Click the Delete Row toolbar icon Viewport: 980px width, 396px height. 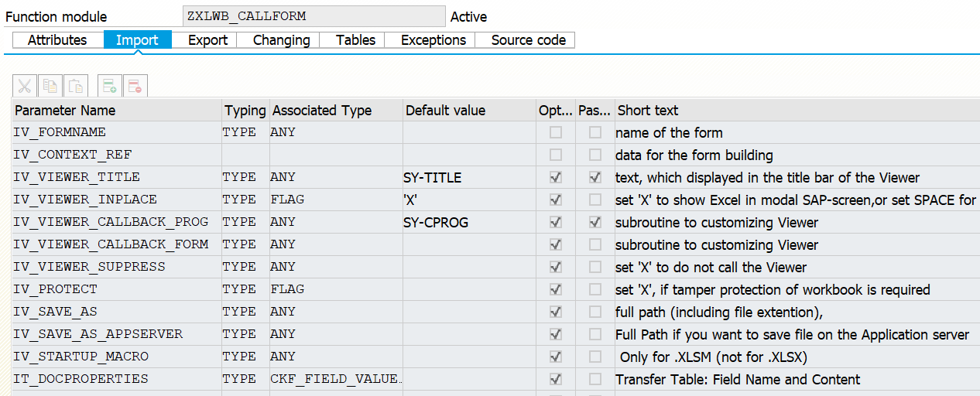pos(135,86)
